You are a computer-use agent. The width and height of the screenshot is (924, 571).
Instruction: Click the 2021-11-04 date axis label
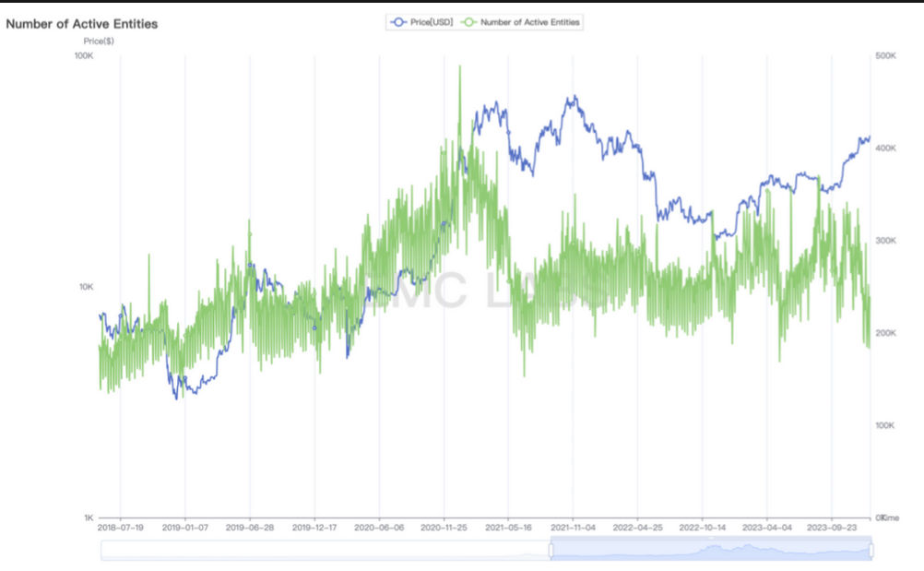click(x=573, y=529)
